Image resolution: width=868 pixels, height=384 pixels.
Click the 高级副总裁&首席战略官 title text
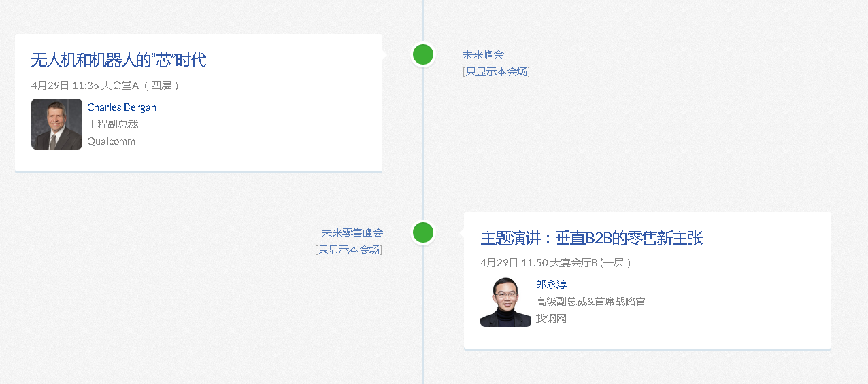pos(590,302)
